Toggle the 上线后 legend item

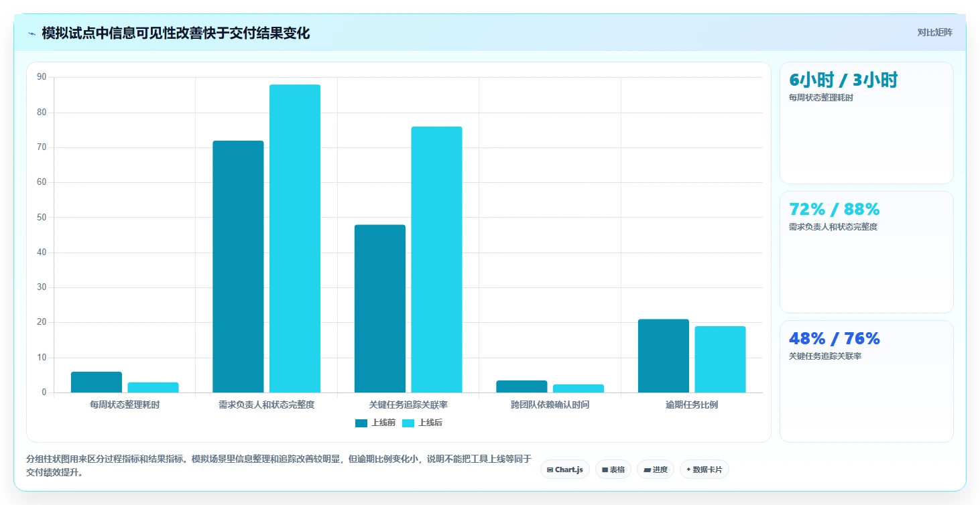pos(422,423)
